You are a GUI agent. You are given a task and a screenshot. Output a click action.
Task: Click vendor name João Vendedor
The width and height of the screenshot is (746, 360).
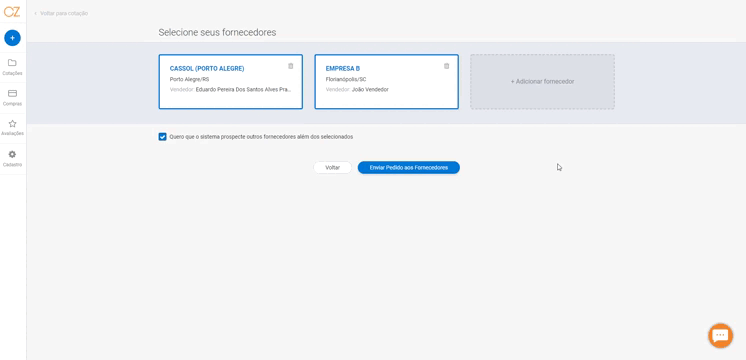pyautogui.click(x=370, y=89)
